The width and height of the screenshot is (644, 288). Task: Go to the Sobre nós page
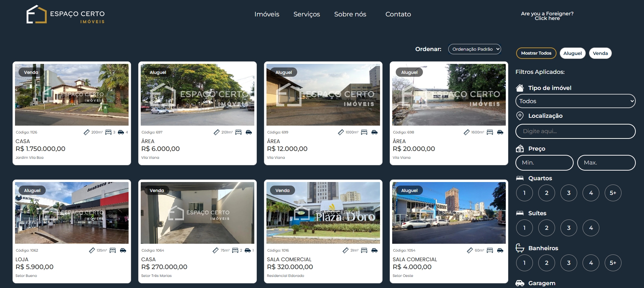350,14
